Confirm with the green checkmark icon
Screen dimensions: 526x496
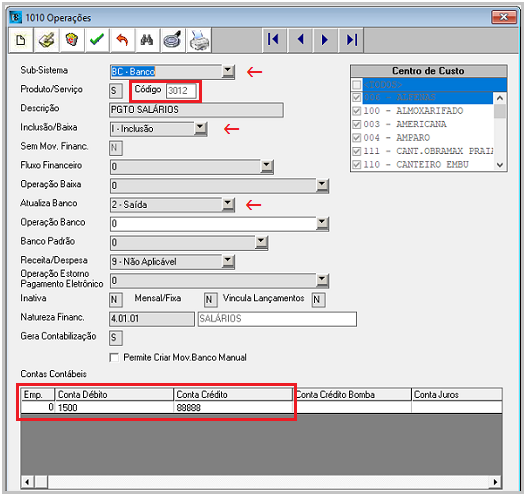click(x=97, y=40)
